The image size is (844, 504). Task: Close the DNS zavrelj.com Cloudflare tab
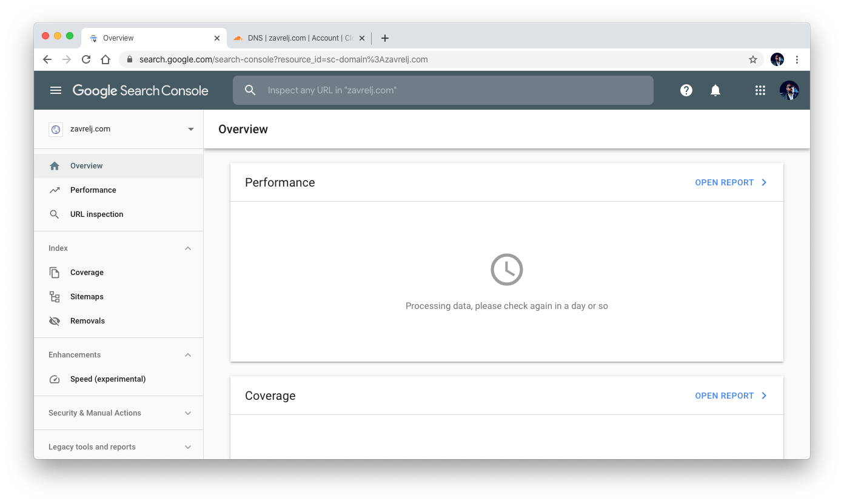362,38
